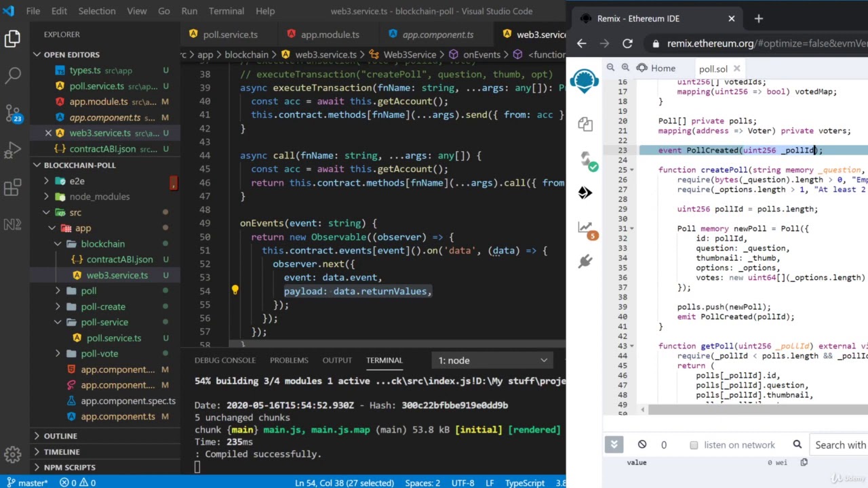
Task: Click the lightbulb code action icon
Action: (x=235, y=291)
